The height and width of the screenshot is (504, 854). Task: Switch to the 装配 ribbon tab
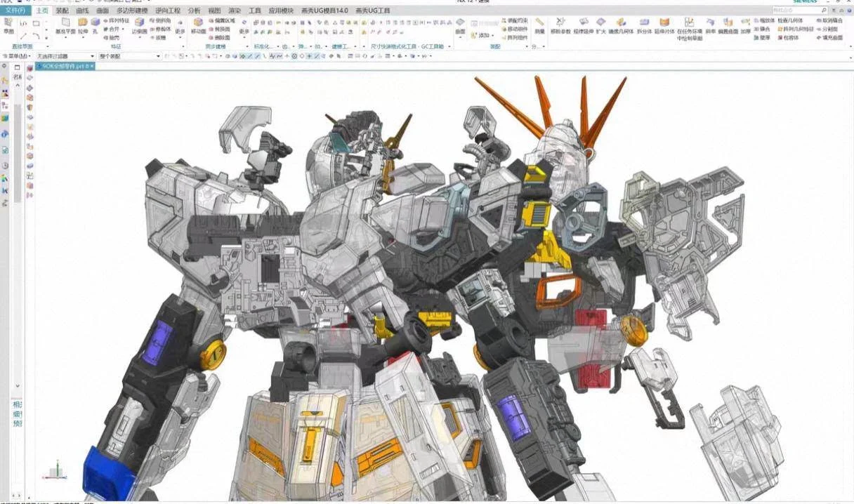click(63, 11)
